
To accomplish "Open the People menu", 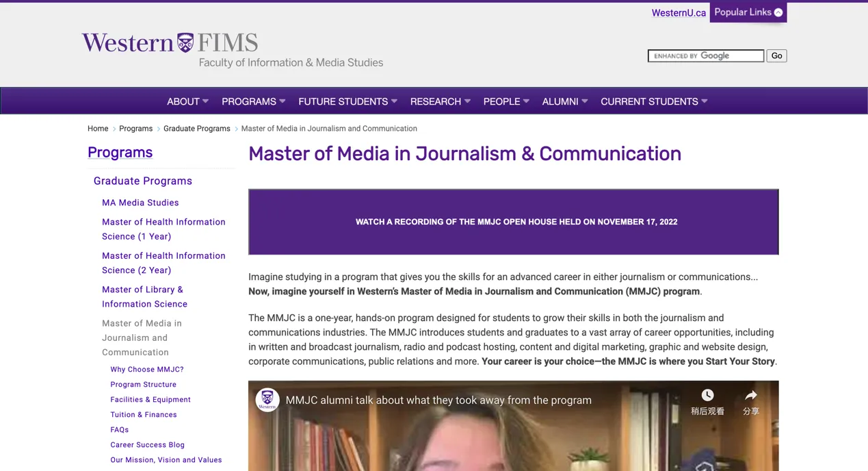I will [x=506, y=101].
